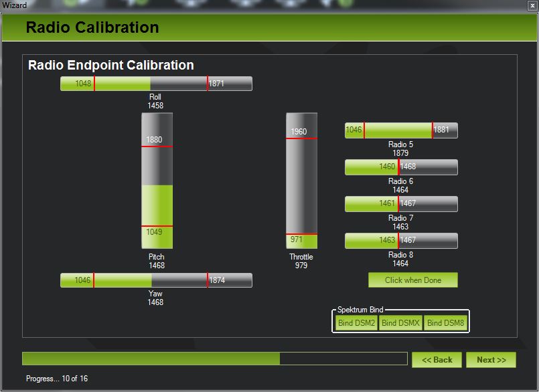Image resolution: width=539 pixels, height=392 pixels.
Task: Close the Wizard window
Action: pos(532,5)
